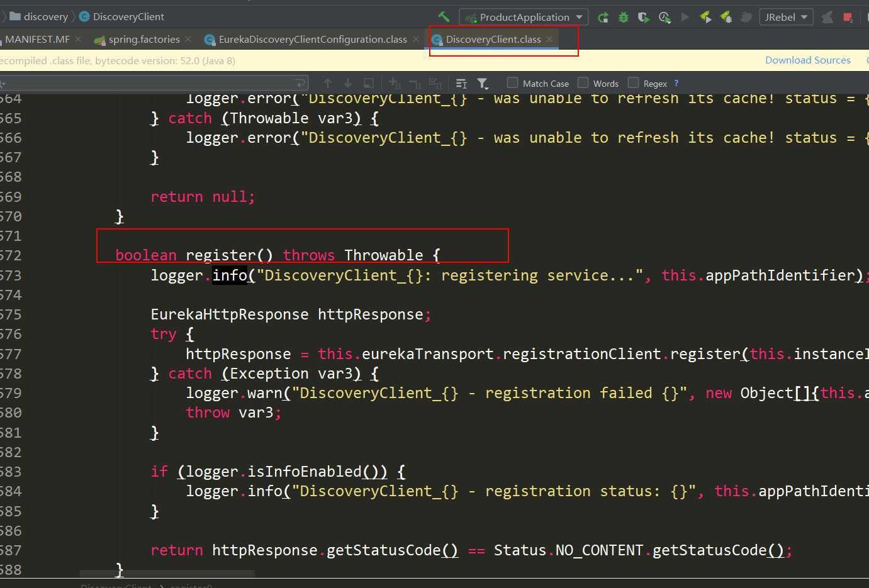Click the horizontal scrollbar at editor bottom
Screen dimensions: 869x588
click(167, 574)
